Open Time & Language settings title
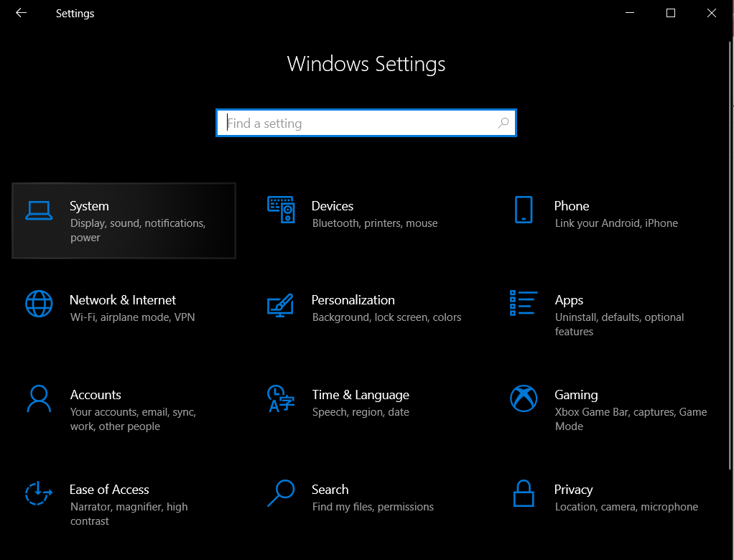The image size is (734, 560). tap(361, 395)
